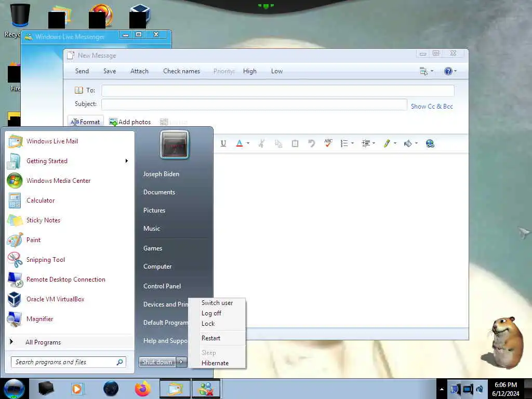Click the blue Help question mark icon
Image resolution: width=532 pixels, height=399 pixels.
tap(448, 71)
